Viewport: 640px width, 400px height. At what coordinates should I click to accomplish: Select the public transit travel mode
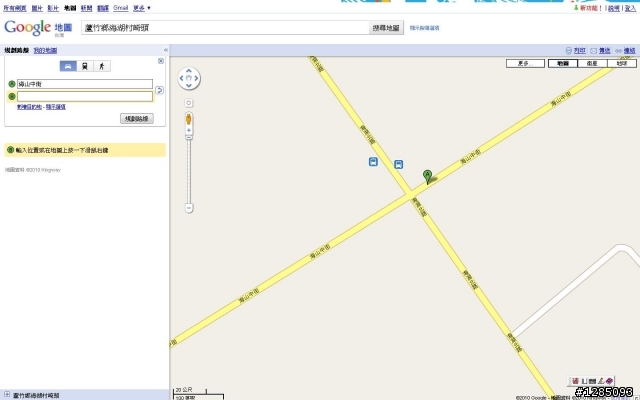pyautogui.click(x=85, y=66)
